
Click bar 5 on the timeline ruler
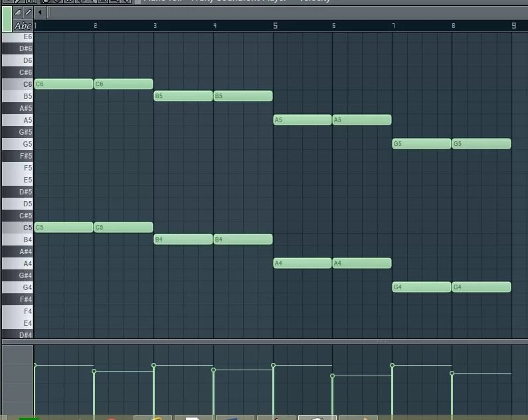(x=275, y=26)
